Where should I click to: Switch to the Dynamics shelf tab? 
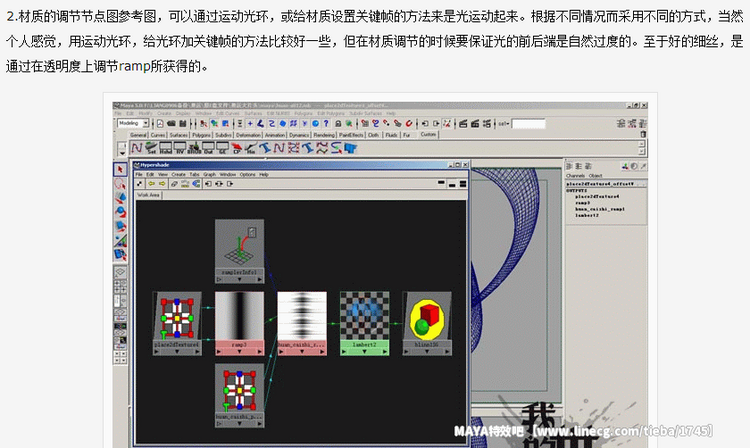[x=299, y=135]
